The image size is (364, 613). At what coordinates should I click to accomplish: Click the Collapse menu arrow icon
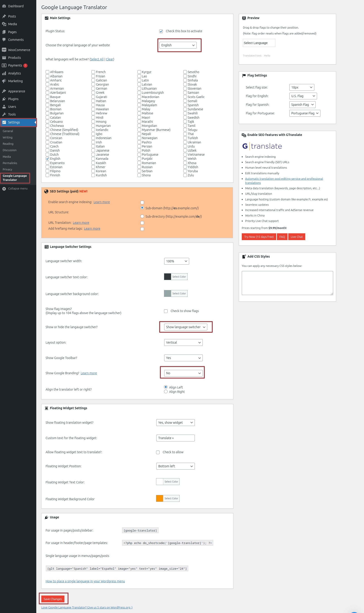point(4,188)
